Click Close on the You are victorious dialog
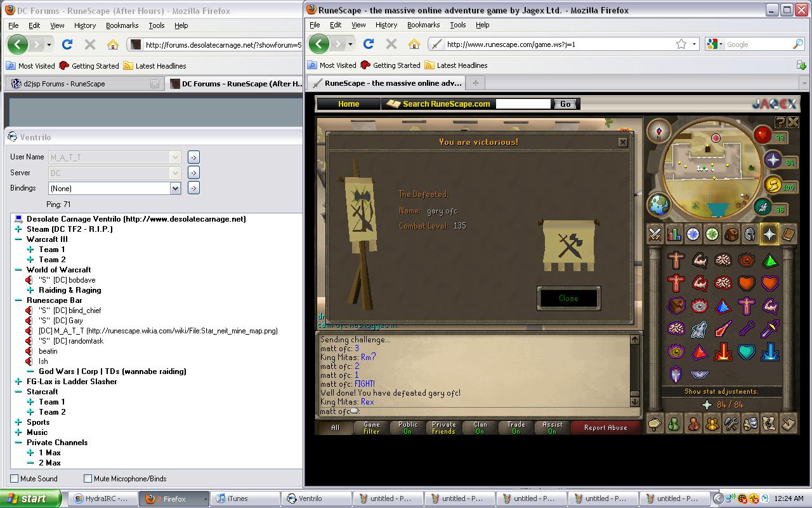Image resolution: width=812 pixels, height=508 pixels. (568, 298)
